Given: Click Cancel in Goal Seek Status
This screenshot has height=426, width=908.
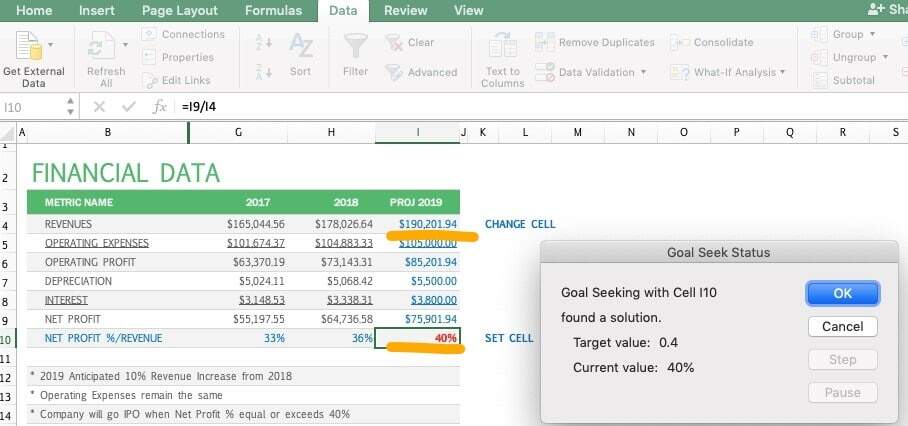Looking at the screenshot, I should (843, 326).
